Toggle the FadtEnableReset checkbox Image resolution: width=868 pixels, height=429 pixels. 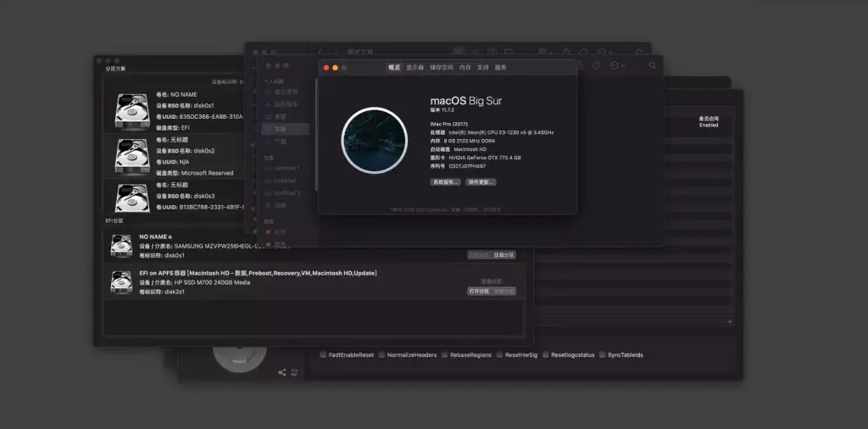point(323,355)
